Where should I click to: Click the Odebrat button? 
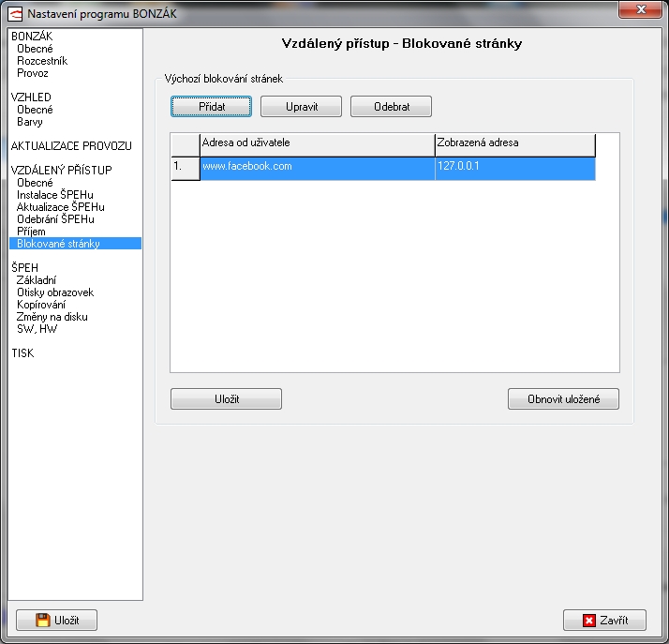pyautogui.click(x=392, y=106)
